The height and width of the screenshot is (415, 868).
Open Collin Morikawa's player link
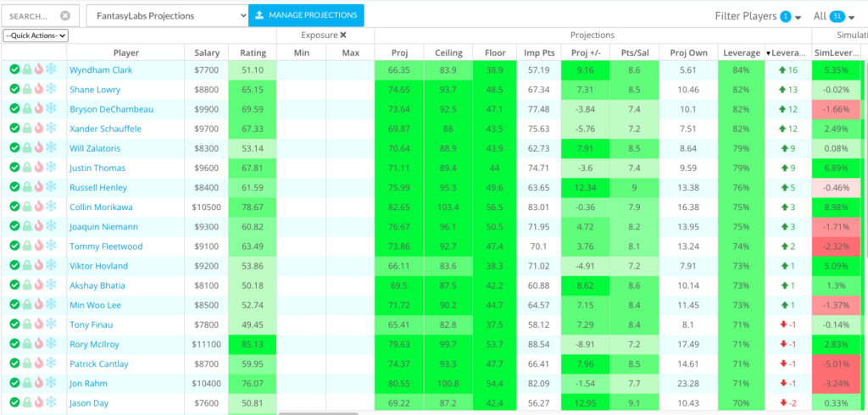[102, 207]
